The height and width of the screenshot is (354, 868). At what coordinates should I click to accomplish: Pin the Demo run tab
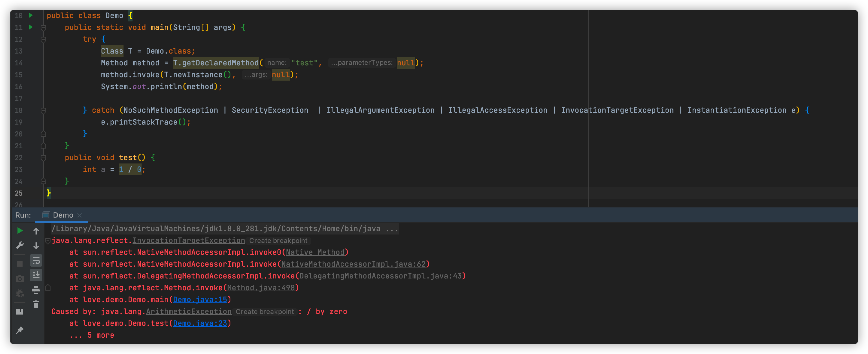[20, 330]
